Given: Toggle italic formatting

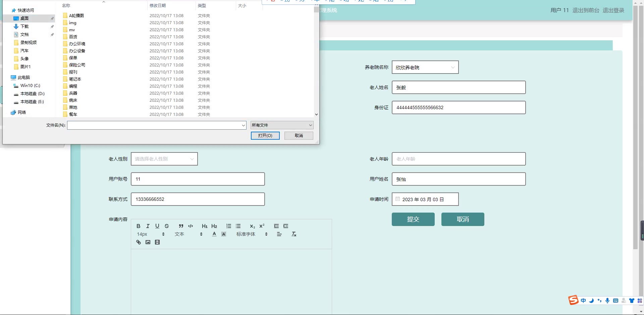Looking at the screenshot, I should (x=148, y=226).
